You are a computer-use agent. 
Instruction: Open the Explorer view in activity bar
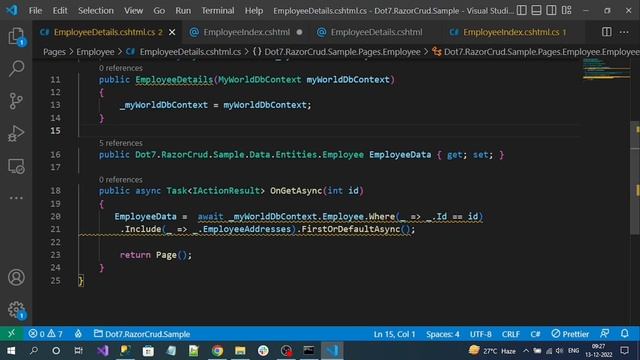pos(16,37)
